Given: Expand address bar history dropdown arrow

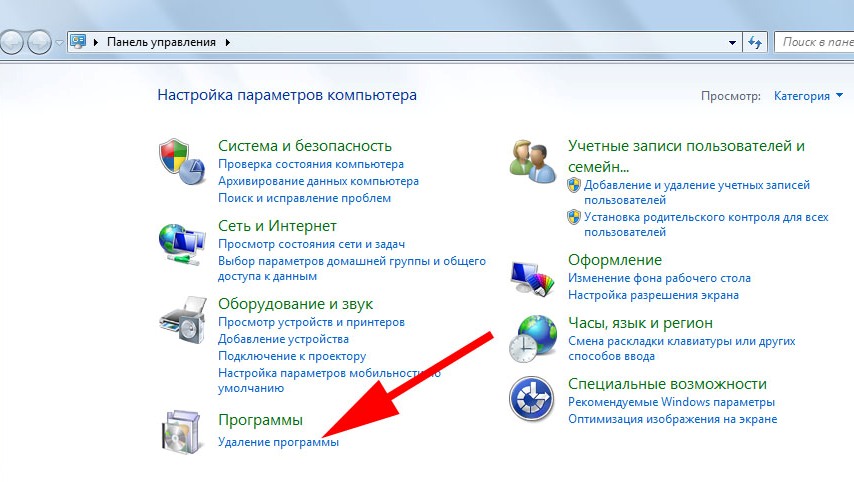Looking at the screenshot, I should [733, 42].
